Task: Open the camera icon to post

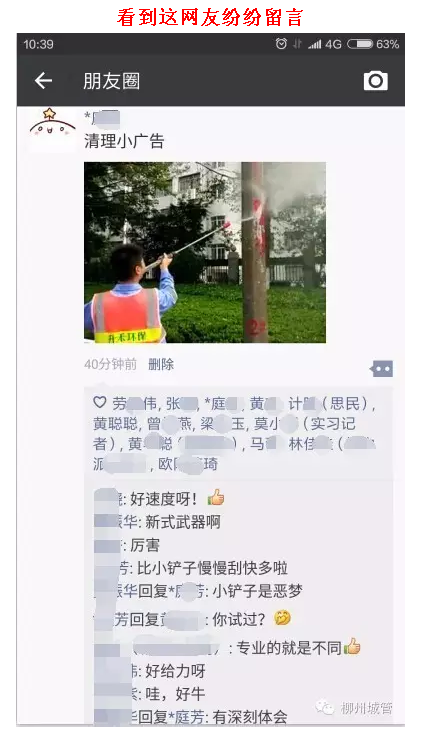Action: click(376, 81)
